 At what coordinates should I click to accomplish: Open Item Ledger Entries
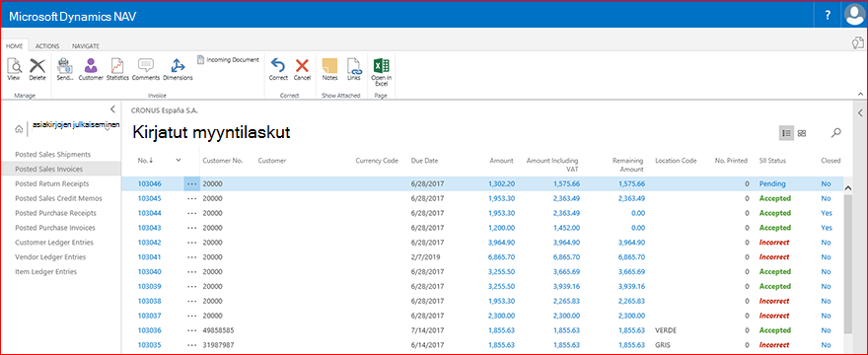46,271
